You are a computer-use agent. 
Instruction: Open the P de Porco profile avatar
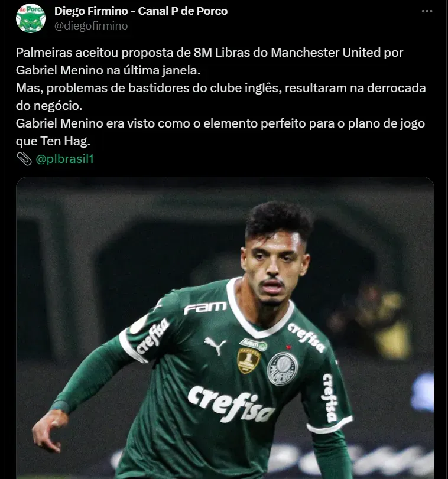coord(31,18)
